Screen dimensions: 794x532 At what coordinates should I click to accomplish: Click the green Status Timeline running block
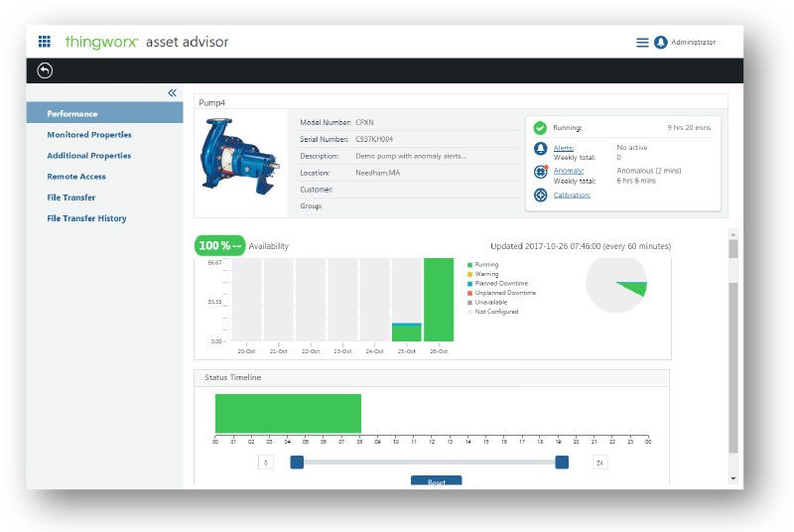pos(288,414)
